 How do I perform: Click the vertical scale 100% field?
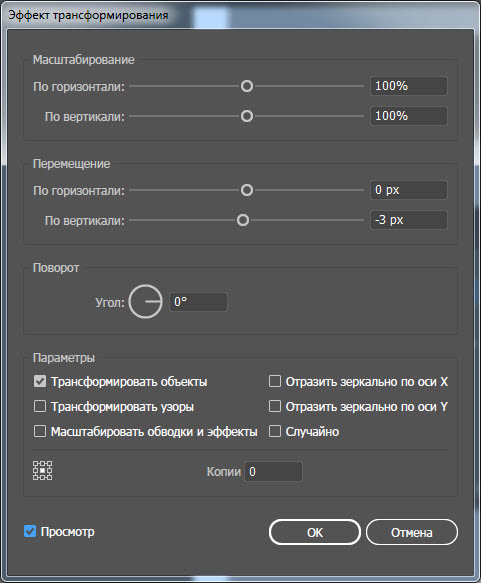tap(409, 116)
